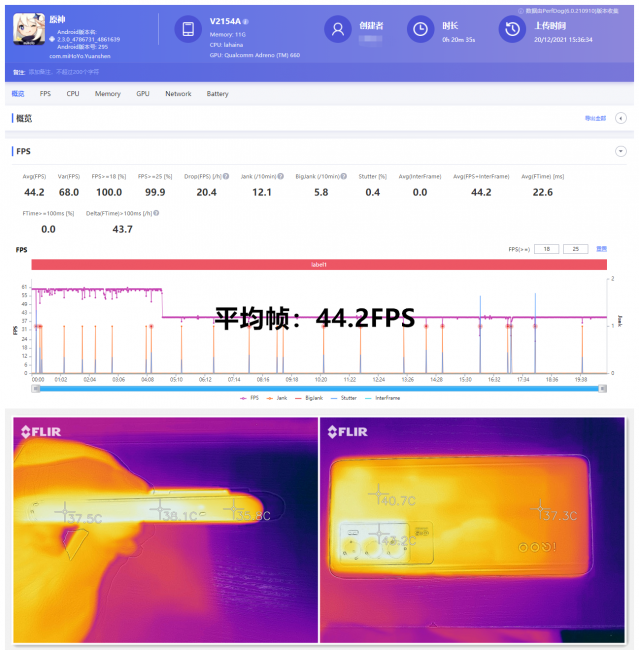Open the Network tab
Viewport: 639px width, 650px height.
point(178,94)
